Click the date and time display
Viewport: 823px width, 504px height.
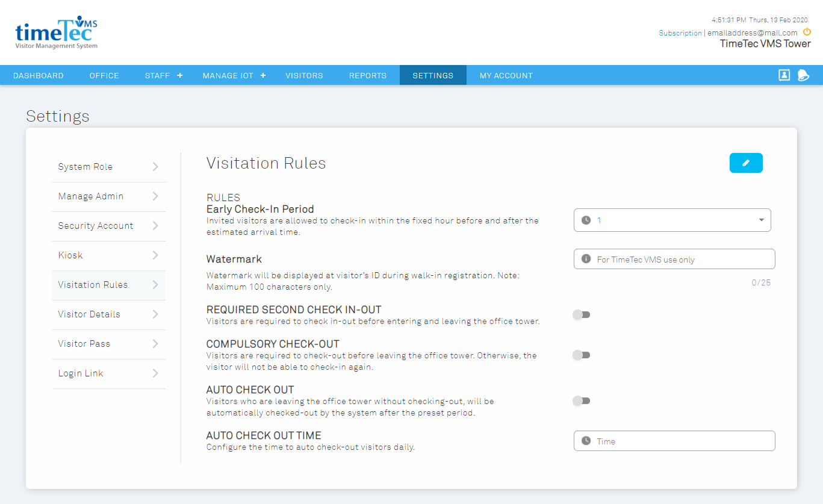(x=760, y=20)
